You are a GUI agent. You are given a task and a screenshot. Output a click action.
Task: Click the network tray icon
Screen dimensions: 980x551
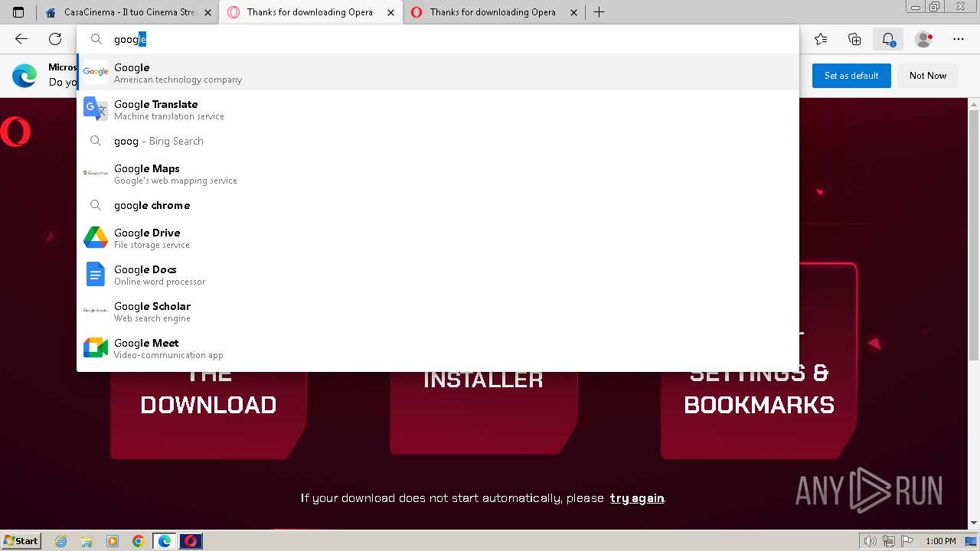click(x=890, y=541)
